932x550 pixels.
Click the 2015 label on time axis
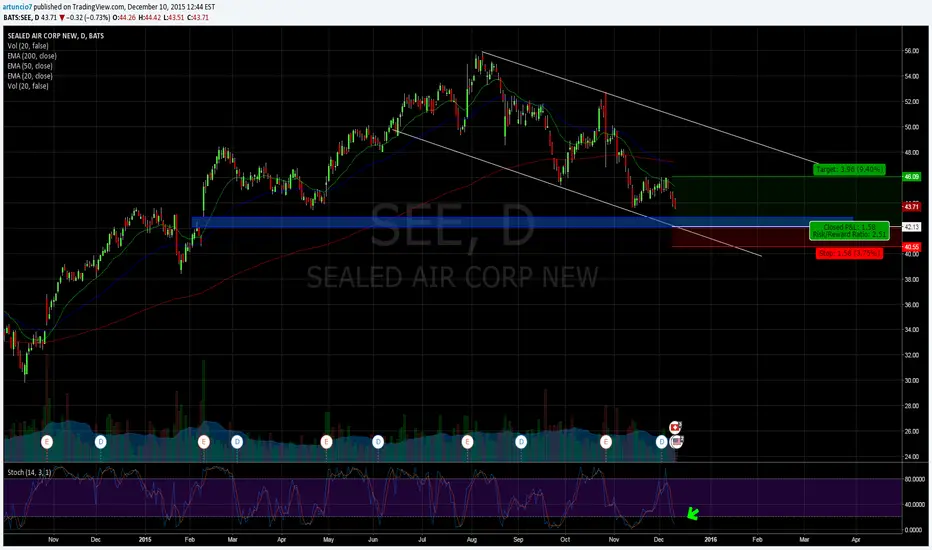pos(145,540)
